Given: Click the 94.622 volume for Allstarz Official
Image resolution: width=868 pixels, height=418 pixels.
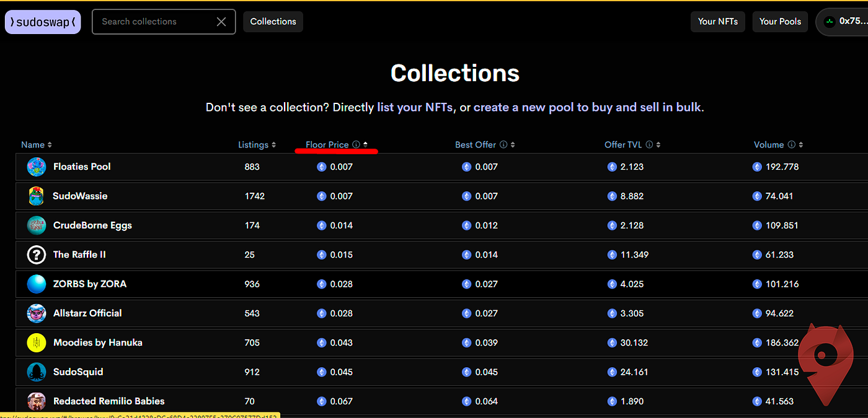Looking at the screenshot, I should (780, 313).
